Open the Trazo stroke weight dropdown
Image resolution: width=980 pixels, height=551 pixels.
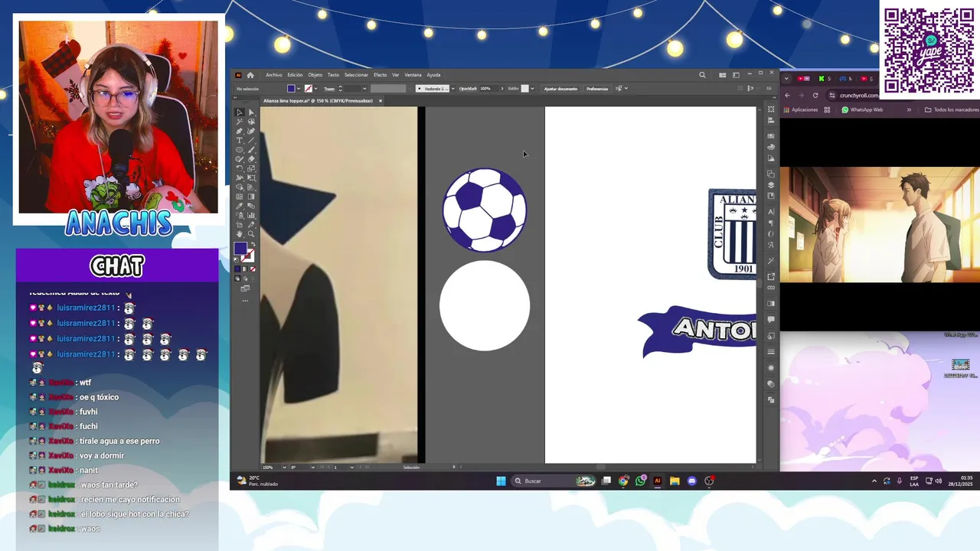click(x=364, y=89)
